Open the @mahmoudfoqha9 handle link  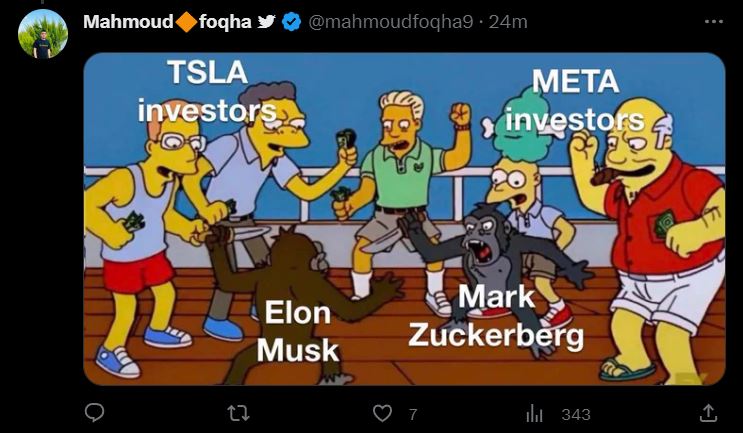pyautogui.click(x=391, y=22)
